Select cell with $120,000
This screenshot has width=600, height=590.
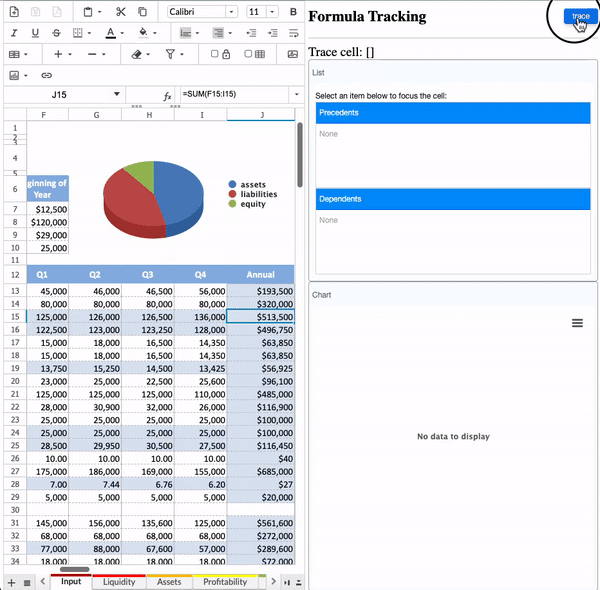(48, 222)
